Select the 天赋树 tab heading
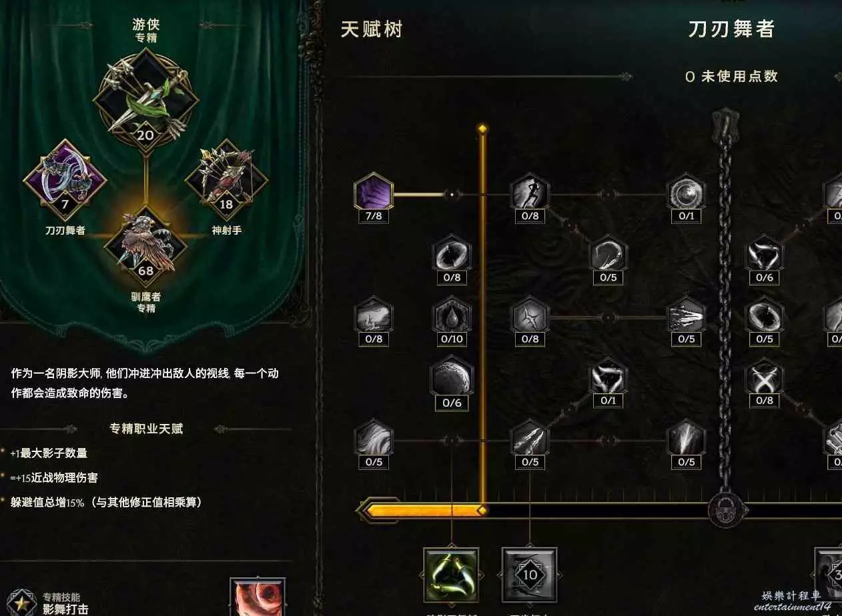Image resolution: width=842 pixels, height=616 pixels. 372,29
